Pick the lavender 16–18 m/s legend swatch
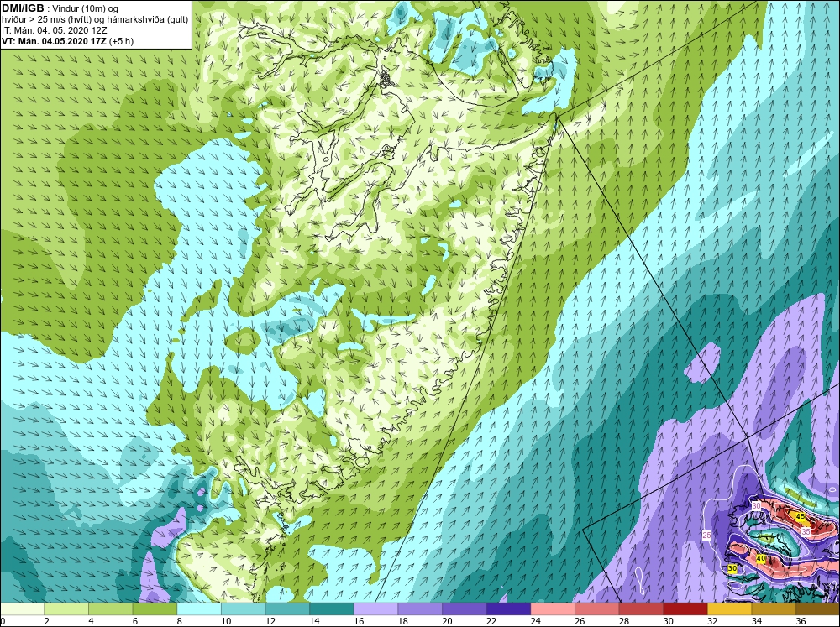840x627 pixels. click(x=375, y=609)
